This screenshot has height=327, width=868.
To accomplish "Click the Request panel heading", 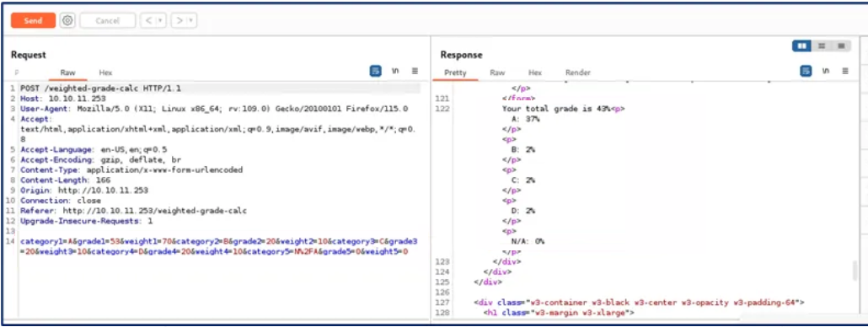I will (x=29, y=55).
